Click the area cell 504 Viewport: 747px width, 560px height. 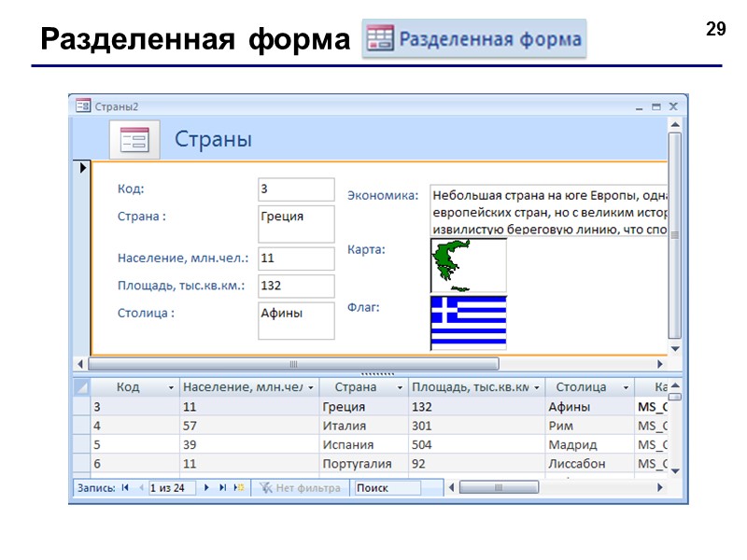click(476, 445)
